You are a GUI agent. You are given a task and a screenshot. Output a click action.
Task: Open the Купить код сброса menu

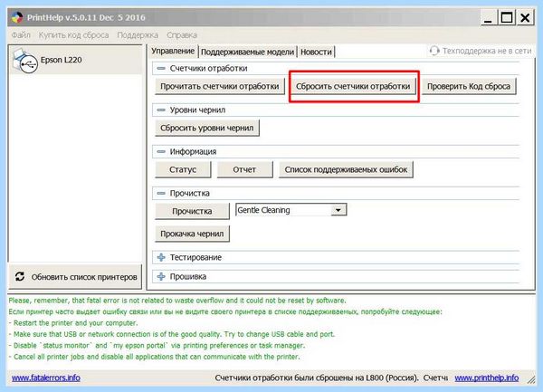73,35
